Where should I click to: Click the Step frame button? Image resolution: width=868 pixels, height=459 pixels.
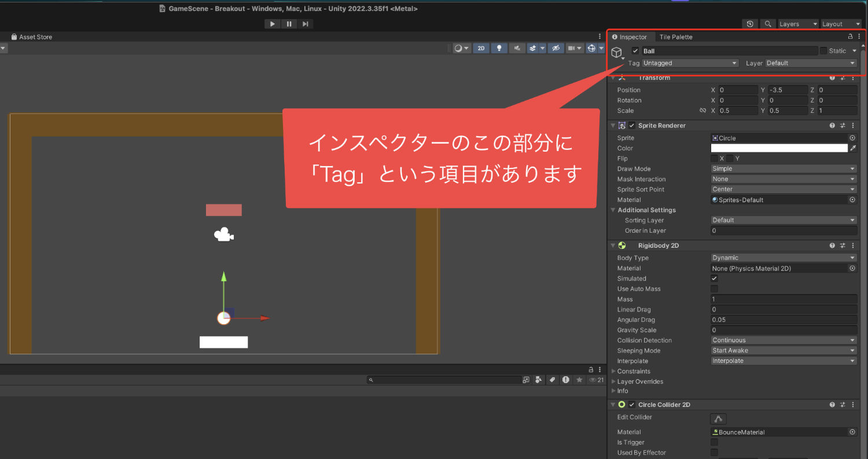(x=305, y=24)
